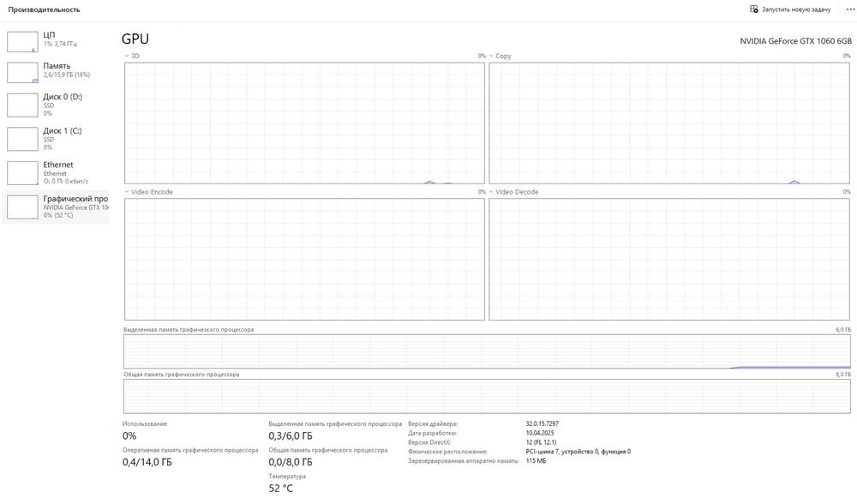This screenshot has width=857, height=504.
Task: Click the GPU heading
Action: point(135,39)
